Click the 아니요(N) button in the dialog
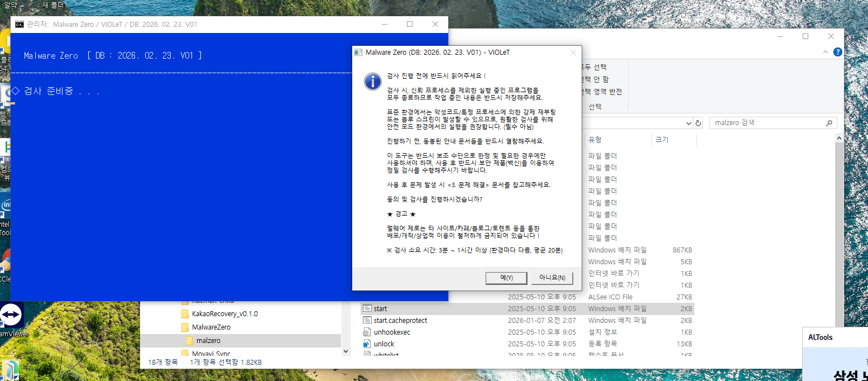This screenshot has width=868, height=381. [x=552, y=278]
